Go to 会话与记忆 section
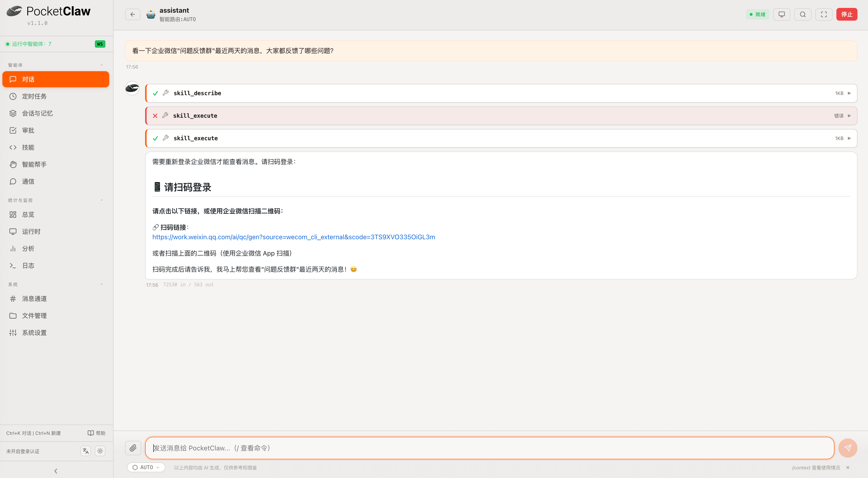 pyautogui.click(x=56, y=113)
